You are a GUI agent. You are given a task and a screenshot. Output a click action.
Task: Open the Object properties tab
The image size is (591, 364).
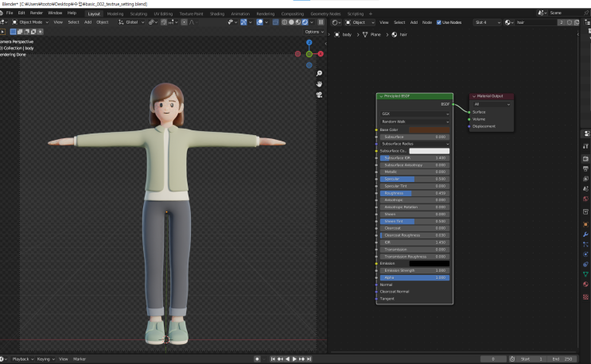[585, 224]
